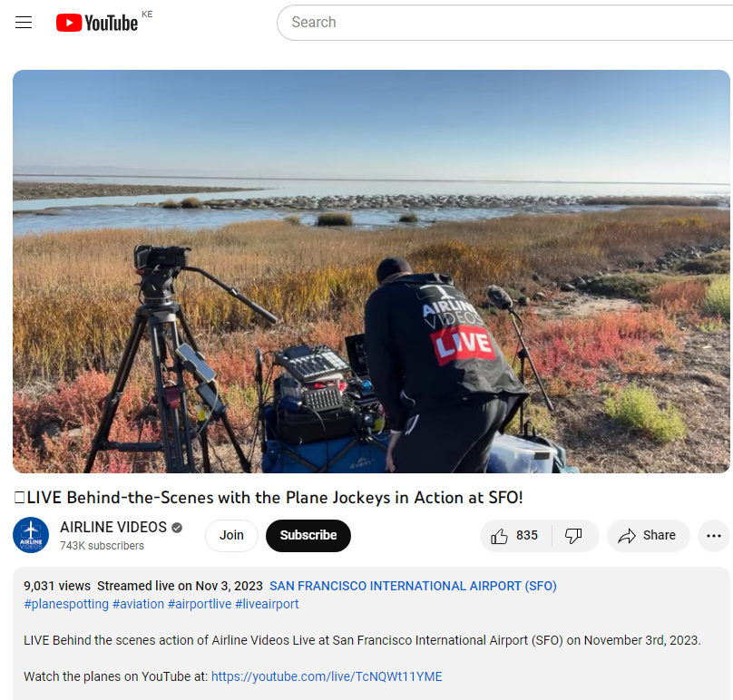The width and height of the screenshot is (733, 700).
Task: Click the AIRLINE VIDEOS channel name
Action: pyautogui.click(x=112, y=527)
